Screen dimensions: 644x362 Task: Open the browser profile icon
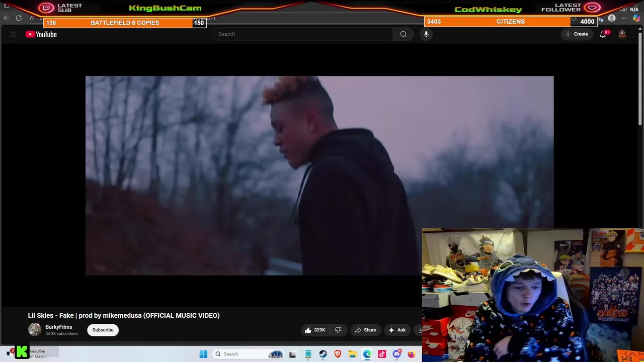[x=612, y=19]
